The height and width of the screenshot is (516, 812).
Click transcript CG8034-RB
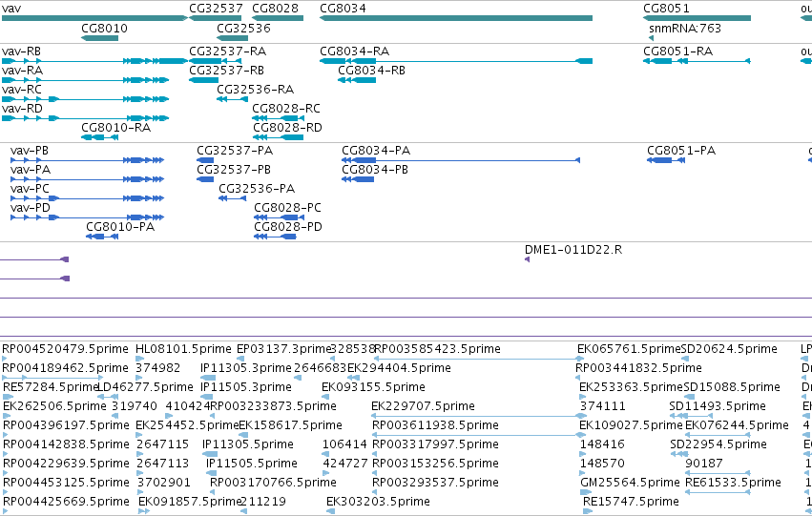357,80
